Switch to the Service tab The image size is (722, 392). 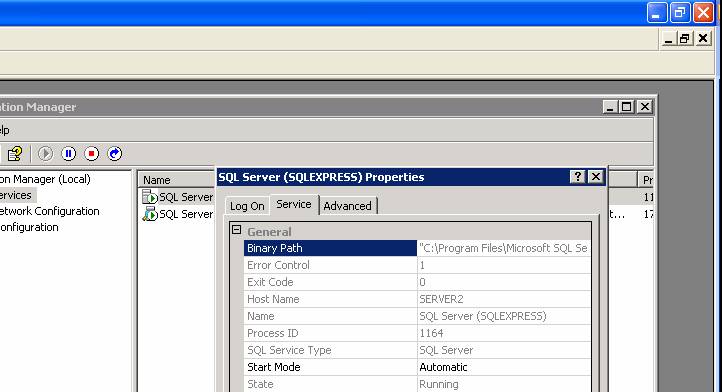(294, 204)
